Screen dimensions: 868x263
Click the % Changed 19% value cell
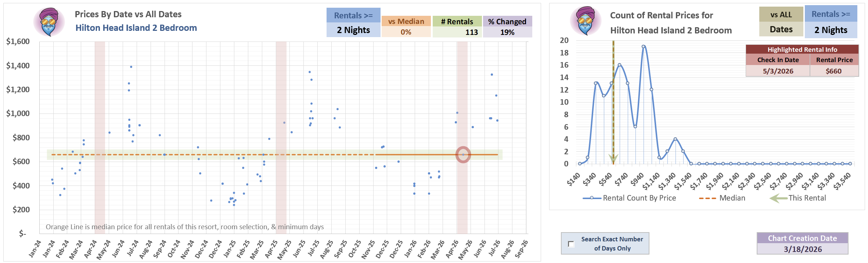507,32
